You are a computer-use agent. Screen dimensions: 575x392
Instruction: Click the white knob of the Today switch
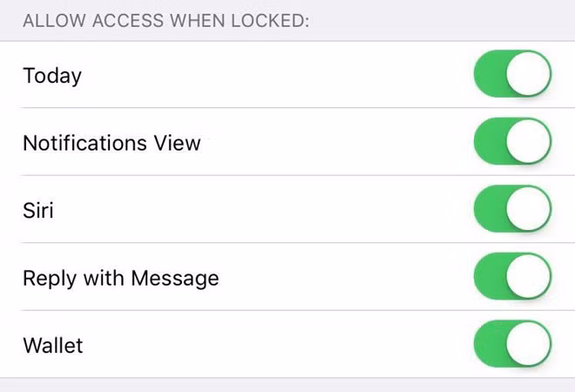[x=528, y=74]
